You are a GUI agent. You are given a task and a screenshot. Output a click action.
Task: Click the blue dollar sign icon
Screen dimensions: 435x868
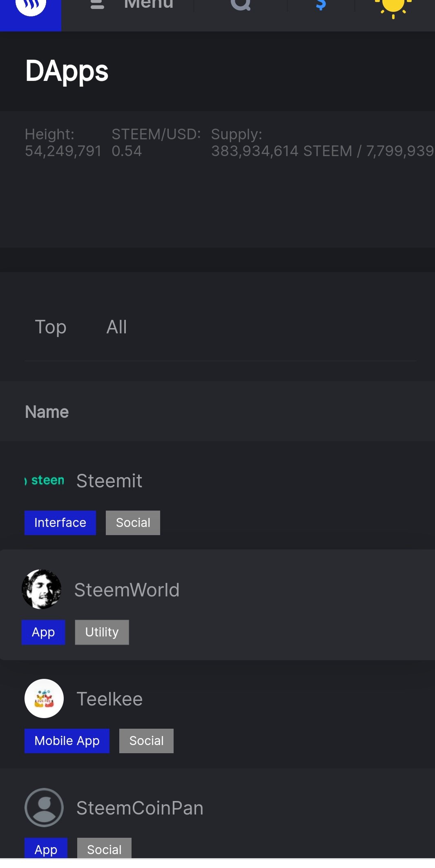[321, 5]
